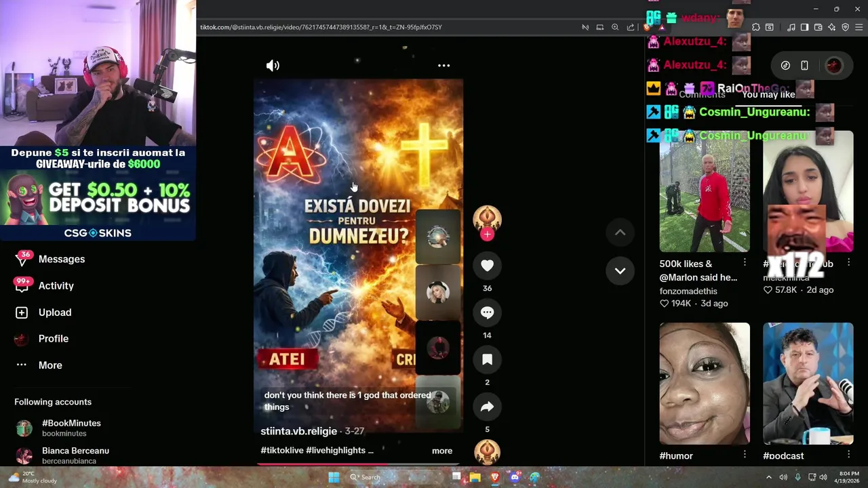Switch to the Comments tab
Viewport: 868px width, 488px height.
click(702, 94)
